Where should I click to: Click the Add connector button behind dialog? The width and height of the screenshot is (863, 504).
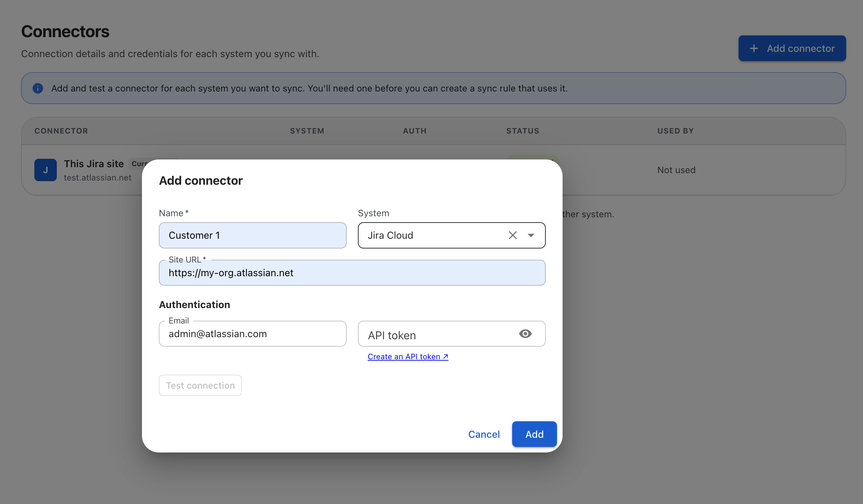pyautogui.click(x=792, y=48)
